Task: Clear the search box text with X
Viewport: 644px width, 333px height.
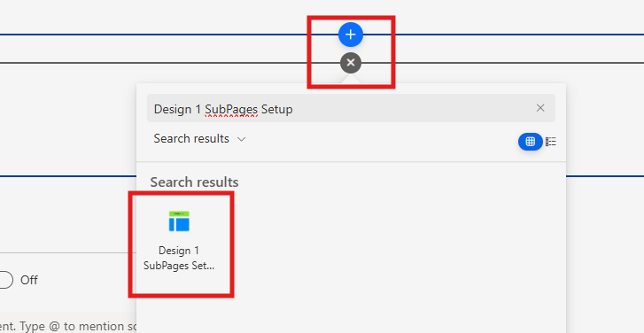Action: 540,108
